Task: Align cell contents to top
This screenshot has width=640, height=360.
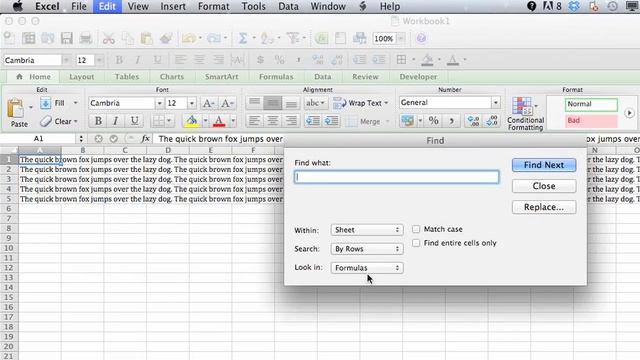Action: (x=254, y=103)
